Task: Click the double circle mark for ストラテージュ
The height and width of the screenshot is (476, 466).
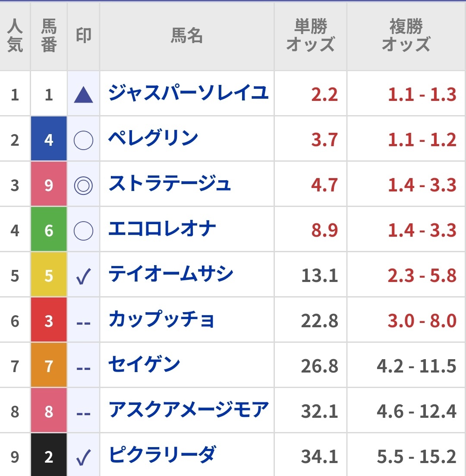Action: (84, 185)
